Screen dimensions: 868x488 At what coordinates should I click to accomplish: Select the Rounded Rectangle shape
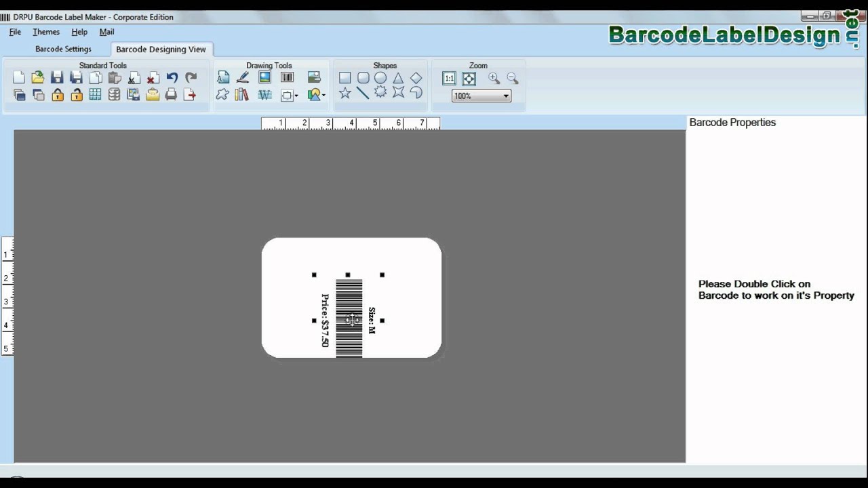[363, 78]
